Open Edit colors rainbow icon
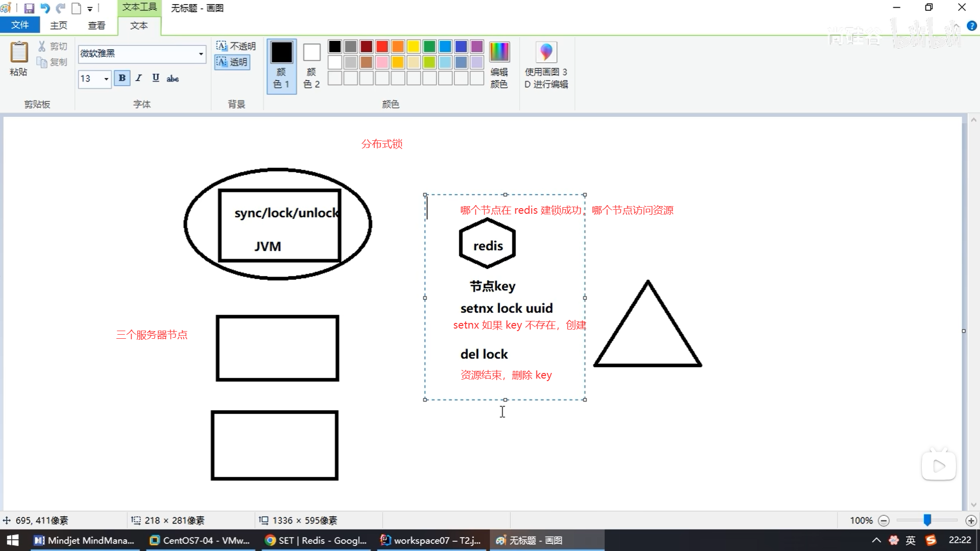The width and height of the screenshot is (980, 551). pos(499,53)
